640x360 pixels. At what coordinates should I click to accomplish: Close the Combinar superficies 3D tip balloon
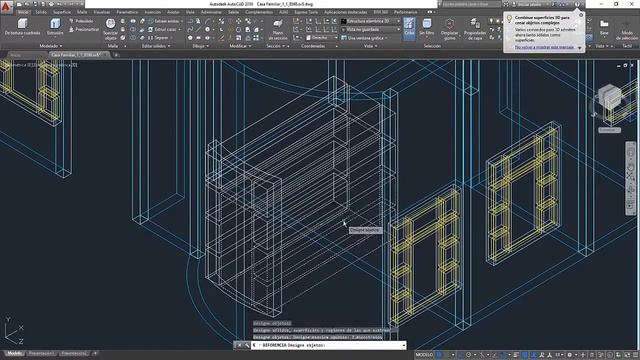coord(581,15)
